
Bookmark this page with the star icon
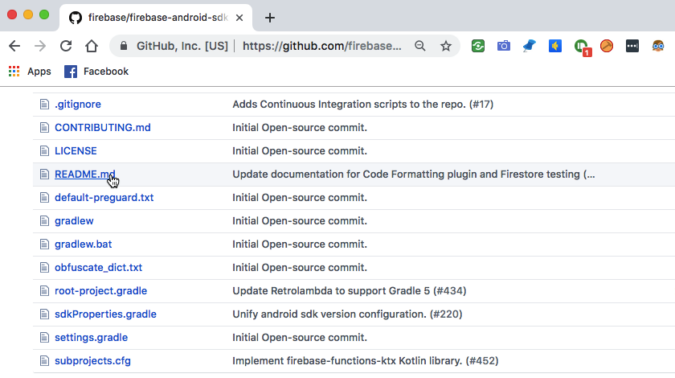pos(446,46)
